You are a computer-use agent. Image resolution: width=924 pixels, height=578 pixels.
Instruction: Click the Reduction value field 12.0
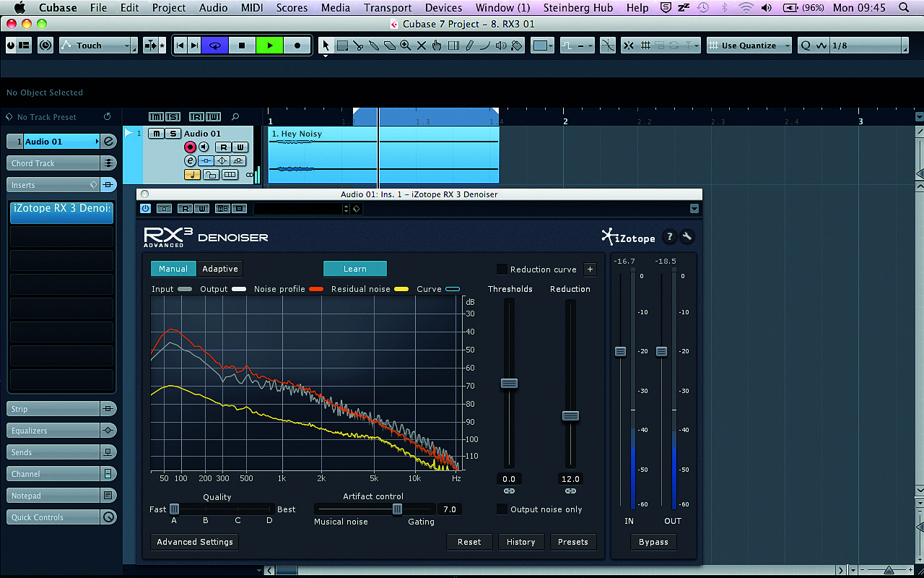pyautogui.click(x=570, y=479)
